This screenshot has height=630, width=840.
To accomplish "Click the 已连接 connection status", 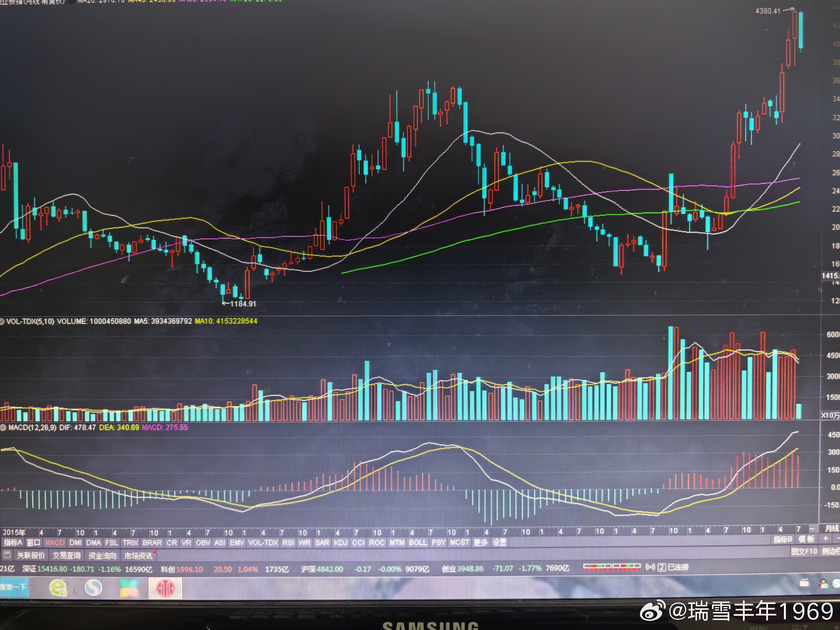I will pyautogui.click(x=678, y=567).
